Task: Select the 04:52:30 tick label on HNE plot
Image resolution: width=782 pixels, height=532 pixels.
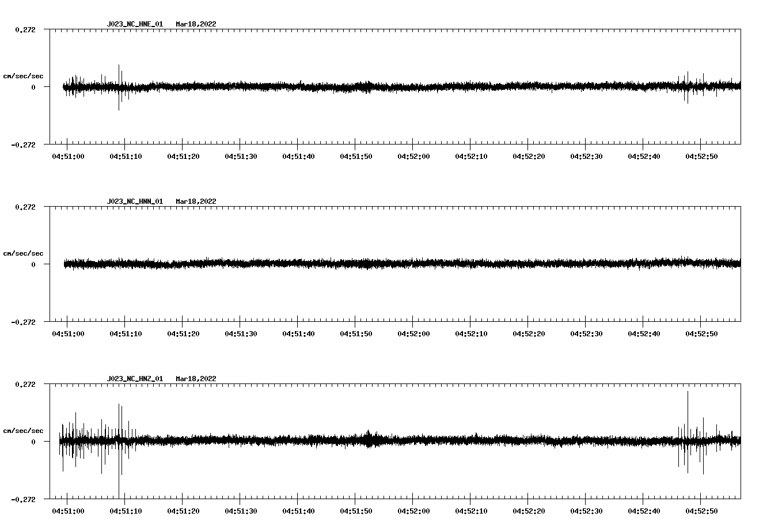Action: point(586,157)
